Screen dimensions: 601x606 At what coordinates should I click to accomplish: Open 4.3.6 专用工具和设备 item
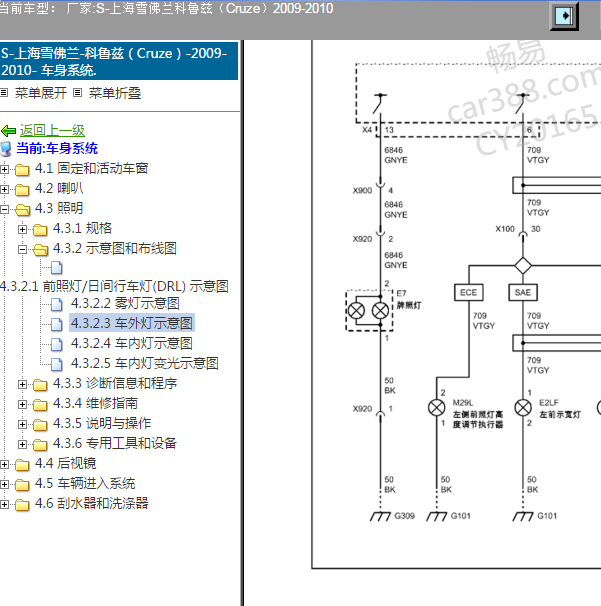(115, 443)
